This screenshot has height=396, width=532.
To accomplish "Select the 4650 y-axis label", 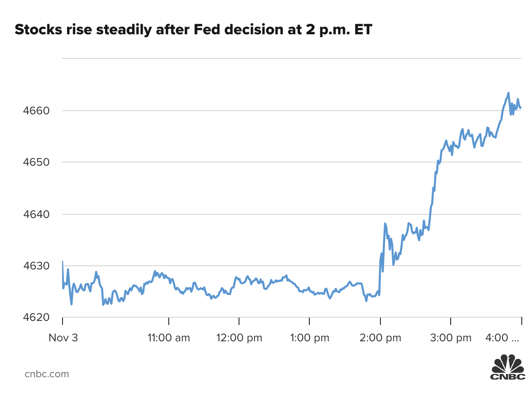I will click(x=36, y=162).
